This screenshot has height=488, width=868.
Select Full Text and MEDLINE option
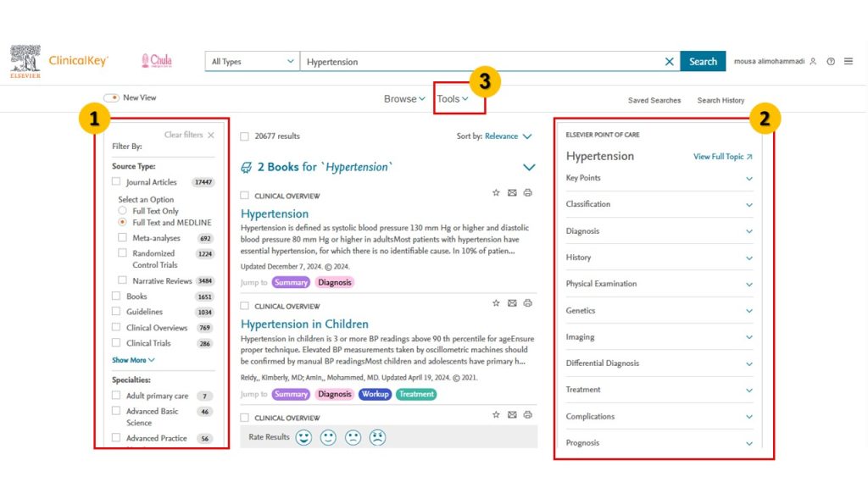(122, 222)
